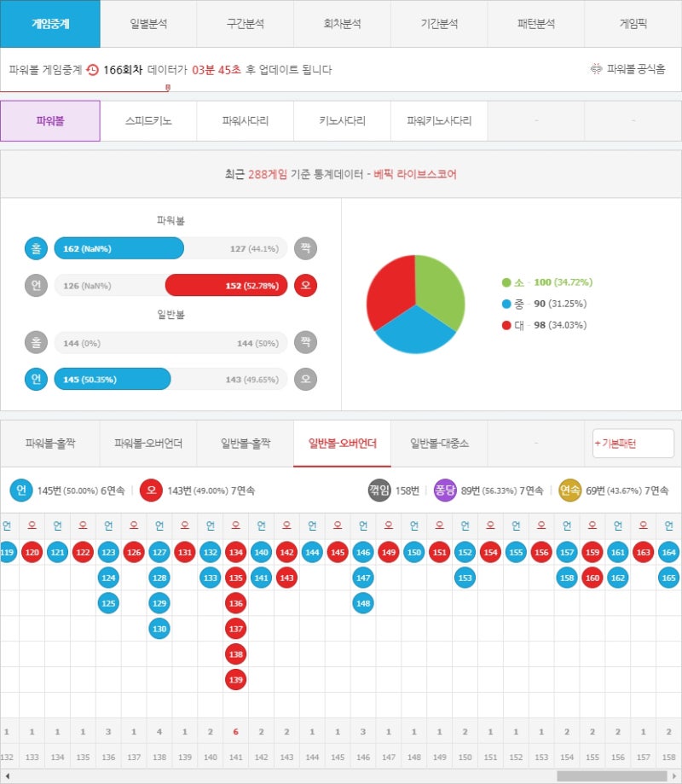The image size is (682, 784).
Task: Click the horizontal scrollbar thumb below the pattern grid
Action: [x=611, y=776]
